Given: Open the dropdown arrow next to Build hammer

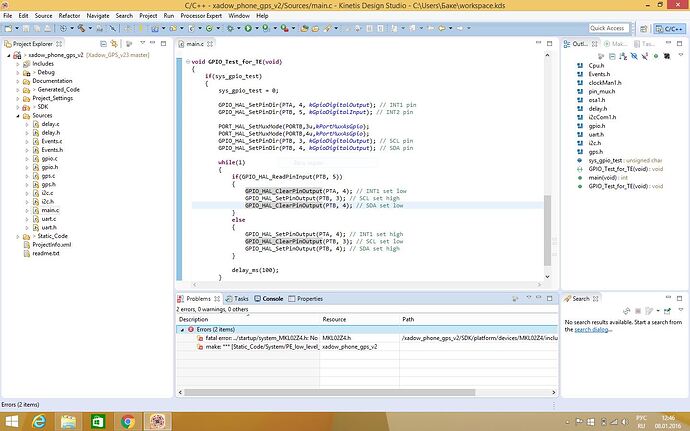Looking at the screenshot, I should pyautogui.click(x=90, y=28).
